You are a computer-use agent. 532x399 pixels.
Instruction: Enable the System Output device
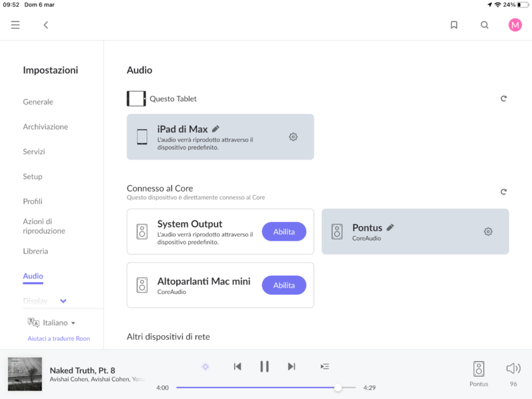point(284,231)
